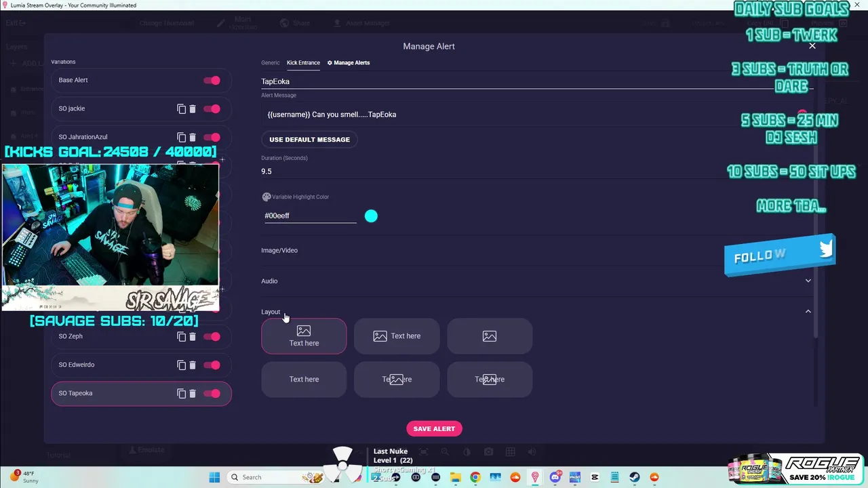Screen dimensions: 868x488
Task: Copy the SO JahrationAzul variation
Action: [181, 137]
